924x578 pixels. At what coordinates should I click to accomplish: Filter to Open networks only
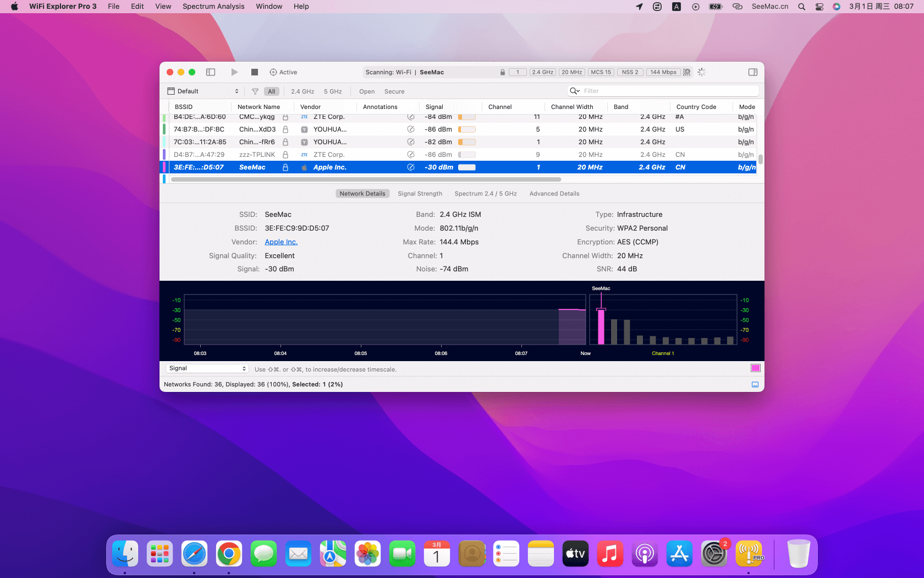(x=367, y=91)
